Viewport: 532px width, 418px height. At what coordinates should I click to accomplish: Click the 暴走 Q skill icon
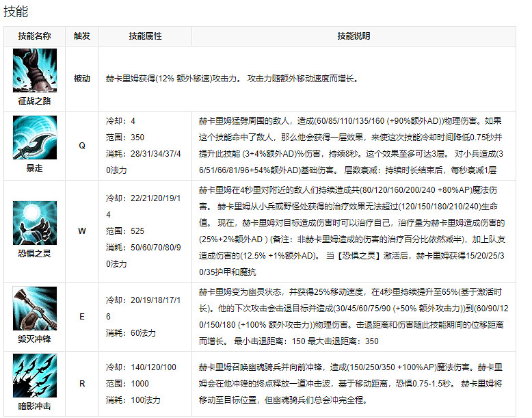(x=35, y=138)
